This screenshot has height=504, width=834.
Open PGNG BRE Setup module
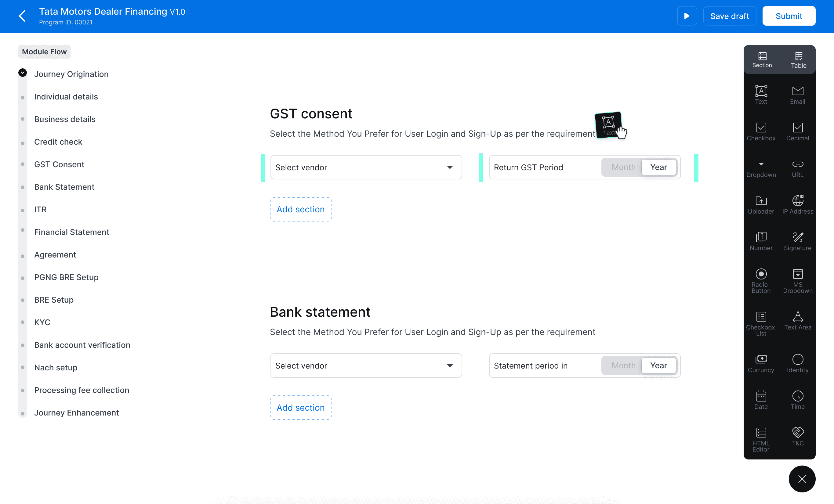tap(66, 277)
